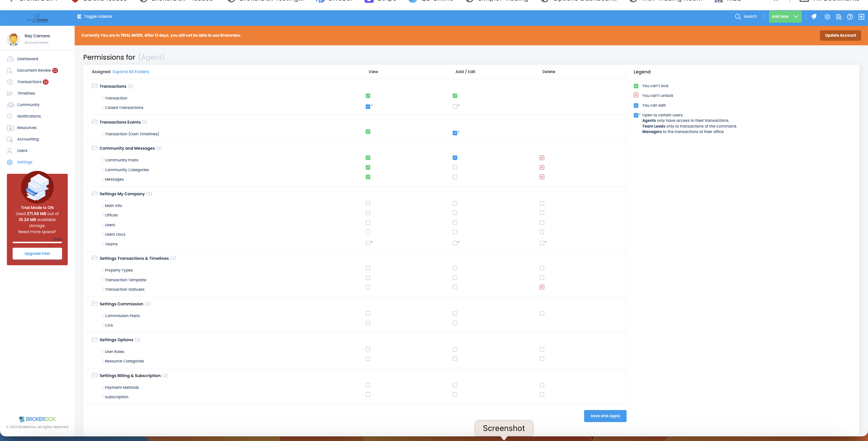Click Save and Apply button
868x441 pixels.
tap(605, 416)
